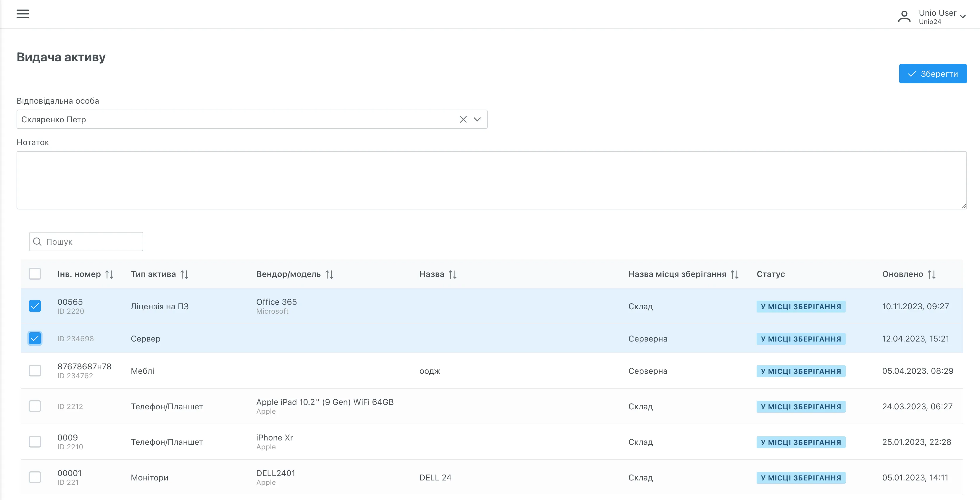Toggle the select-all header checkbox

click(x=35, y=274)
